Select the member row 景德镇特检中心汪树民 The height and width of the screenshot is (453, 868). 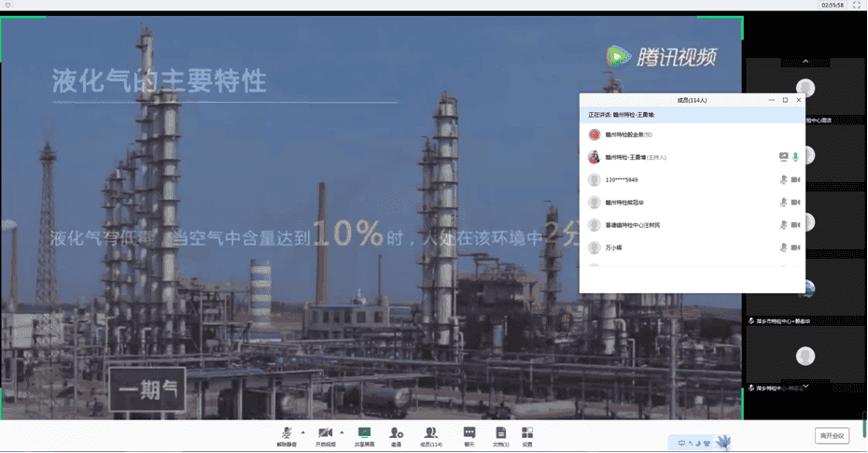tap(692, 225)
